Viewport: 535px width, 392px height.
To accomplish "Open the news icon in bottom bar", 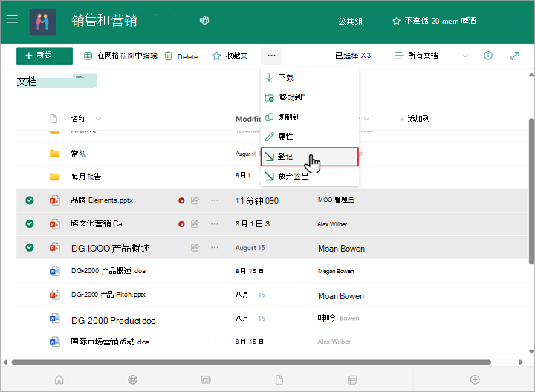I will pos(206,379).
